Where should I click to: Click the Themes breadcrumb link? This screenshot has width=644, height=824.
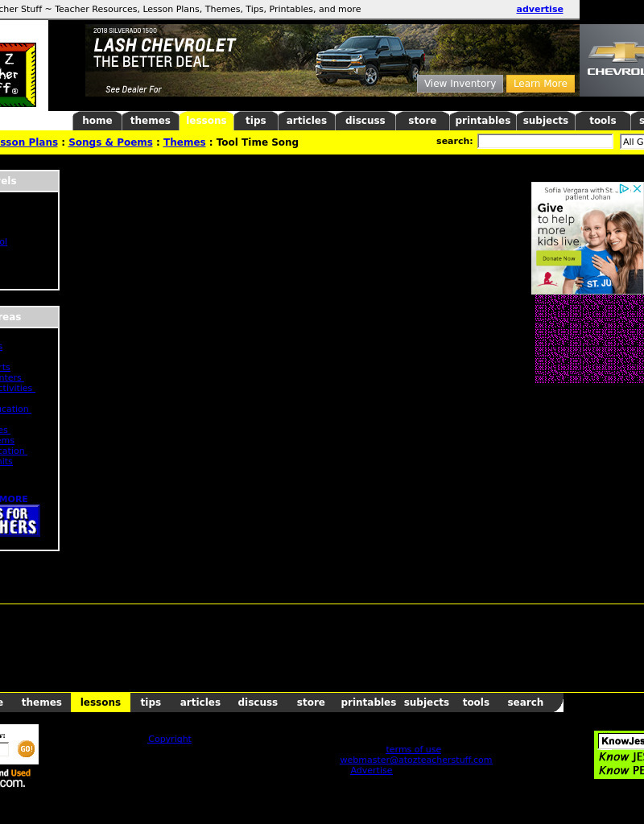(184, 142)
